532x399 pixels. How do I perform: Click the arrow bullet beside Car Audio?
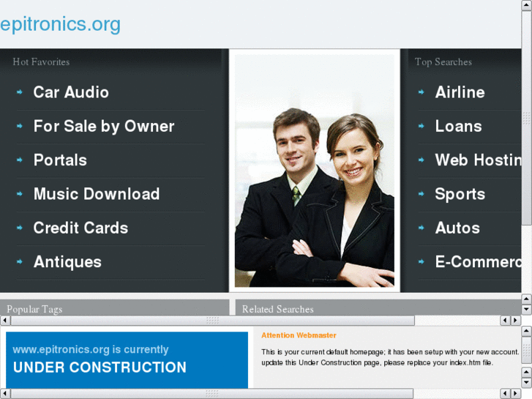(x=20, y=92)
